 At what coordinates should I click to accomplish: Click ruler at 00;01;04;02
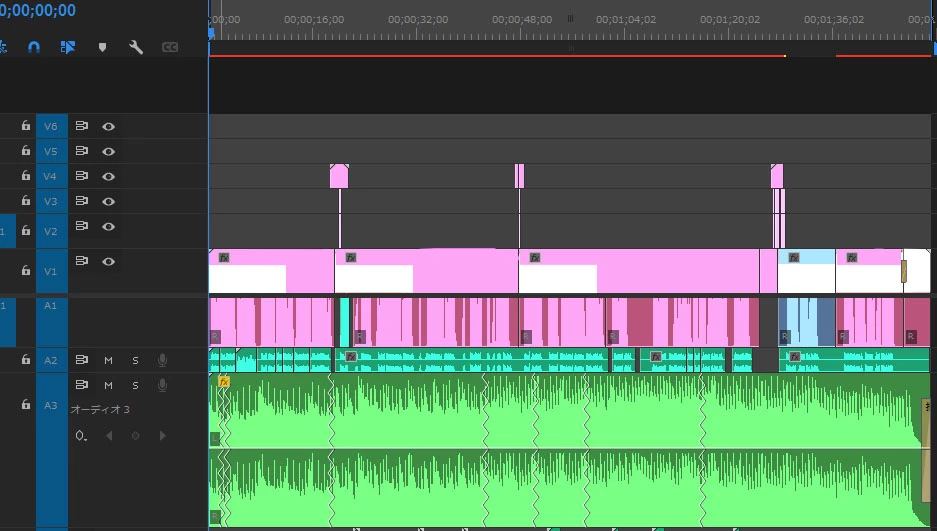626,20
